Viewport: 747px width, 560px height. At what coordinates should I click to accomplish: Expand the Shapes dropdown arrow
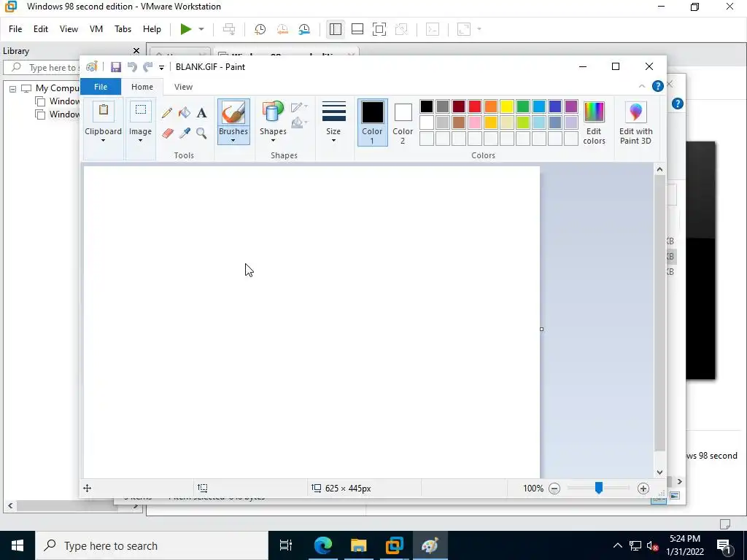point(273,141)
